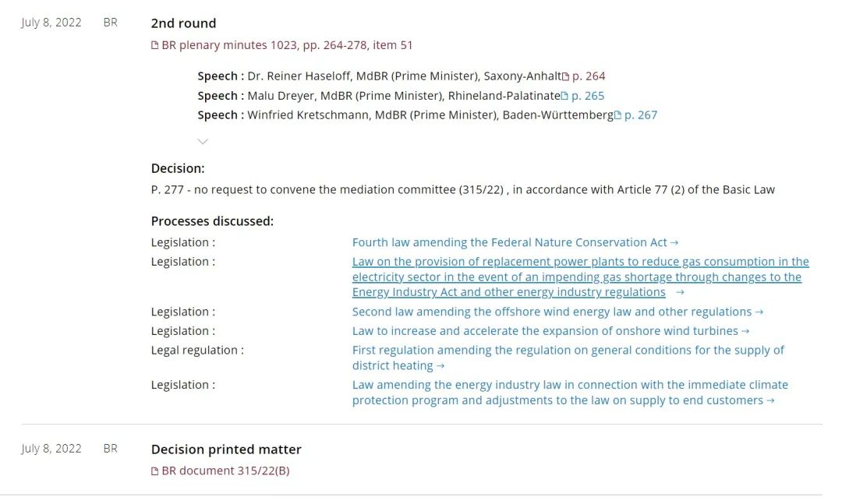This screenshot has height=504, width=842.
Task: Click document icon next to p. 265
Action: coord(564,96)
